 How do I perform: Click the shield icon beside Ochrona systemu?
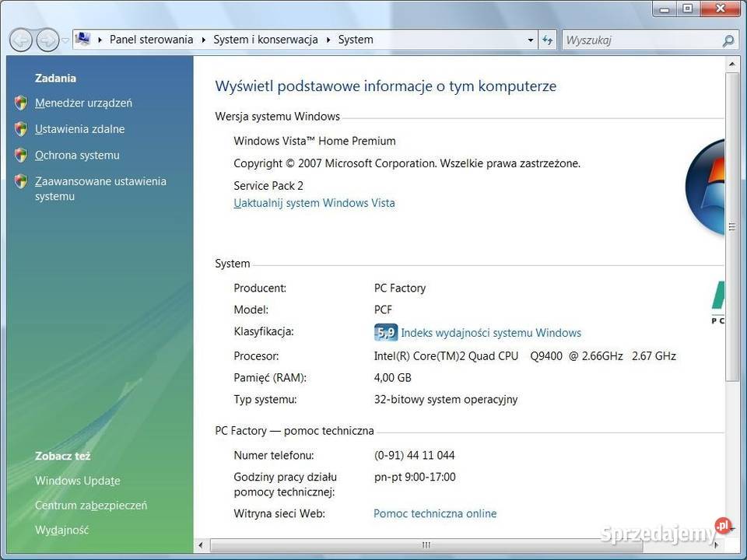[x=21, y=156]
